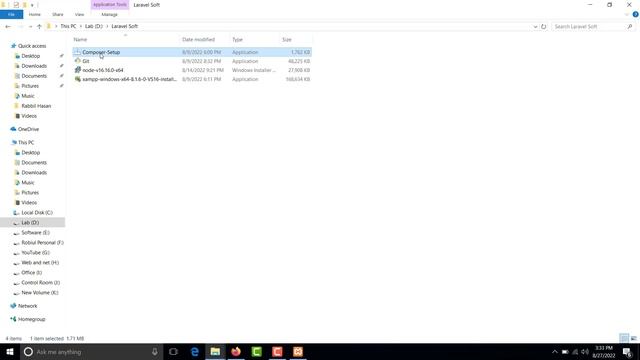This screenshot has width=640, height=360.
Task: Click the Cortana microphone icon
Action: 155,351
